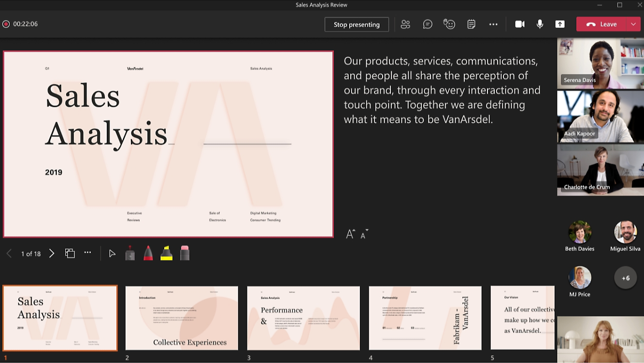Show the participants panel
The width and height of the screenshot is (644, 363).
[405, 24]
